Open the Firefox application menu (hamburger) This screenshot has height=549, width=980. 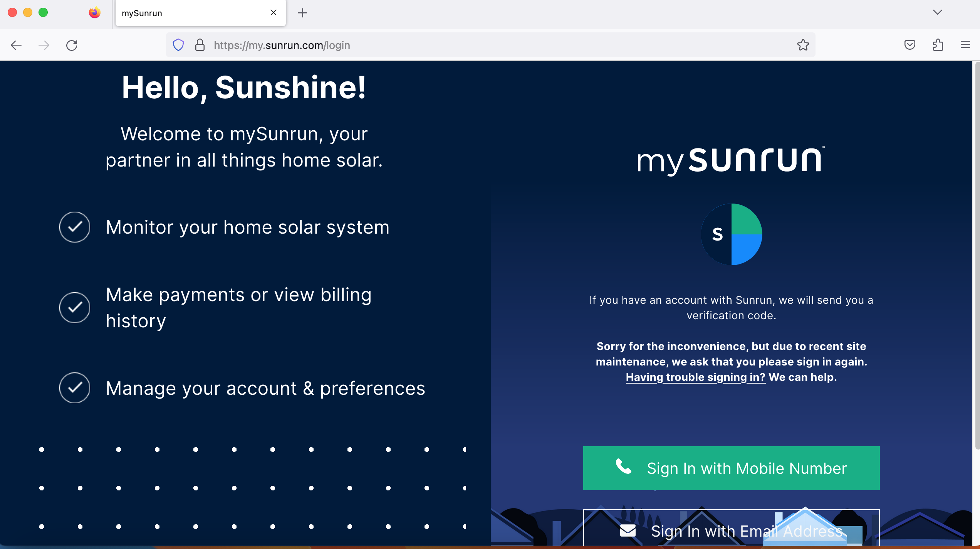pyautogui.click(x=965, y=45)
